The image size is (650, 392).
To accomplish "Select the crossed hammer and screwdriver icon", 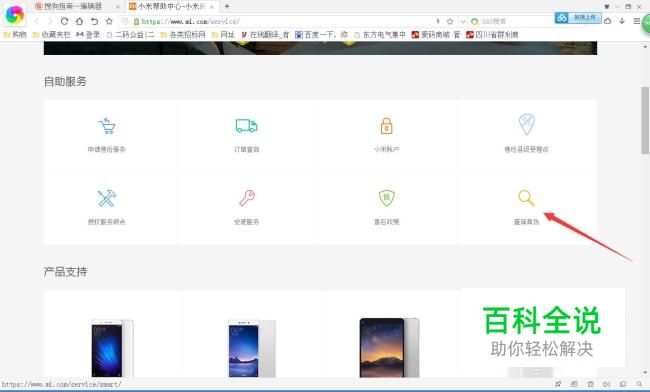I will click(107, 198).
